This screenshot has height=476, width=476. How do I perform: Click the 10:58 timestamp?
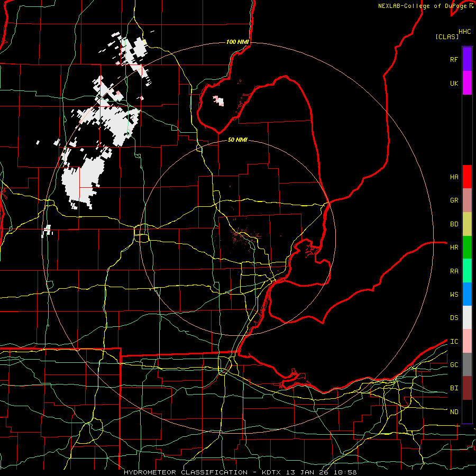coord(345,472)
